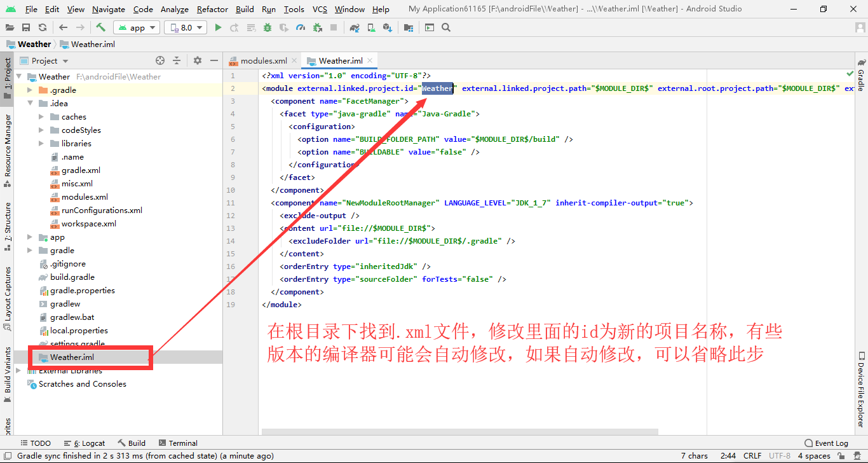Open the Project Structure icon

click(408, 27)
